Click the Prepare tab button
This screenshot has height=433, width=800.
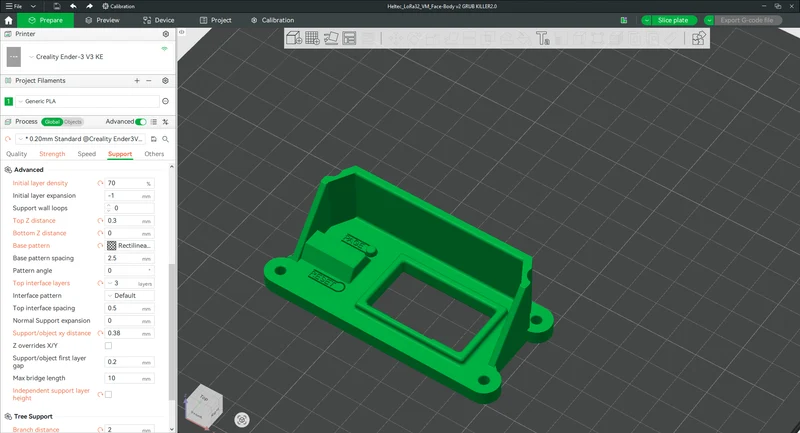point(45,20)
